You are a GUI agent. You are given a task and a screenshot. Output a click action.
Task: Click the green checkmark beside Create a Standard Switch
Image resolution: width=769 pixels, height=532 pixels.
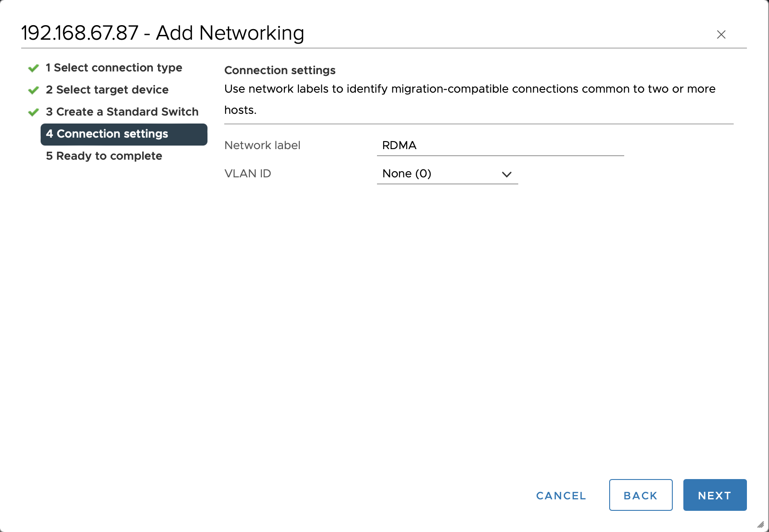point(34,112)
